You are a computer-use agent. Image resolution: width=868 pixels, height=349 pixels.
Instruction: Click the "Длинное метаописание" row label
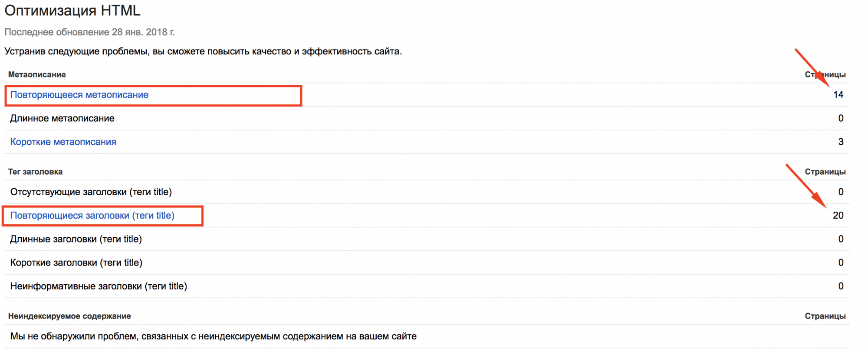(62, 118)
